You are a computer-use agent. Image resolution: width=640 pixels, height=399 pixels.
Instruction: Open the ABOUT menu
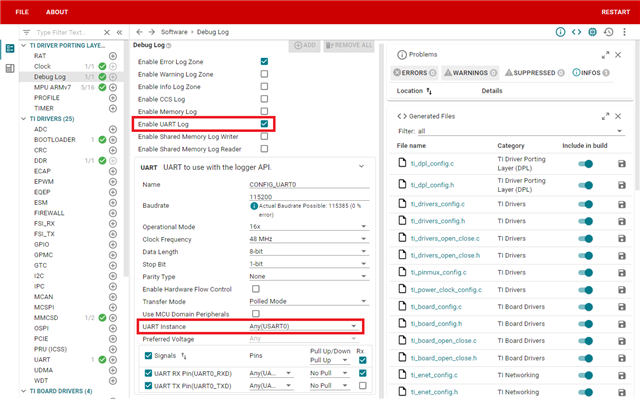pos(57,12)
